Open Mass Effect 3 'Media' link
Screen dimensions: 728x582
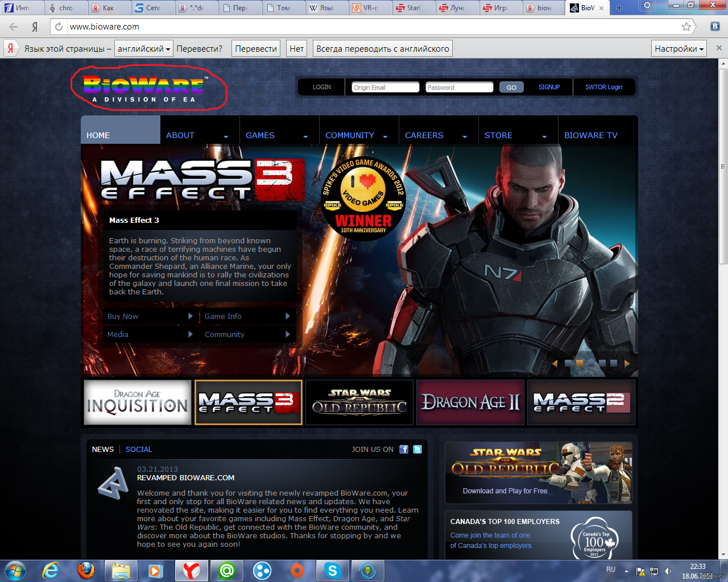(x=150, y=334)
